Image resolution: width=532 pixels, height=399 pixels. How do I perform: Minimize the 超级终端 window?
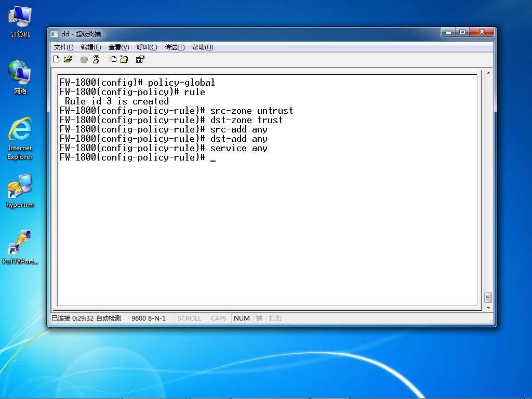point(448,32)
